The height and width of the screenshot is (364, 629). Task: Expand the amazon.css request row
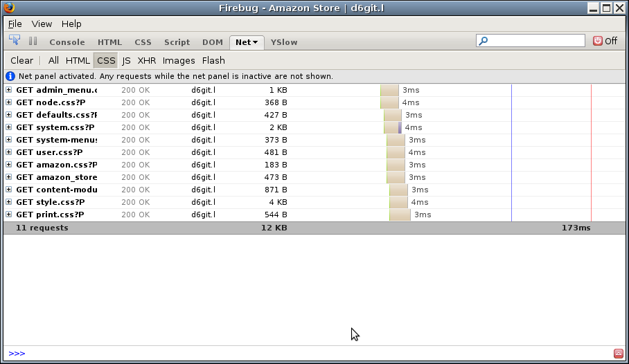tap(9, 165)
